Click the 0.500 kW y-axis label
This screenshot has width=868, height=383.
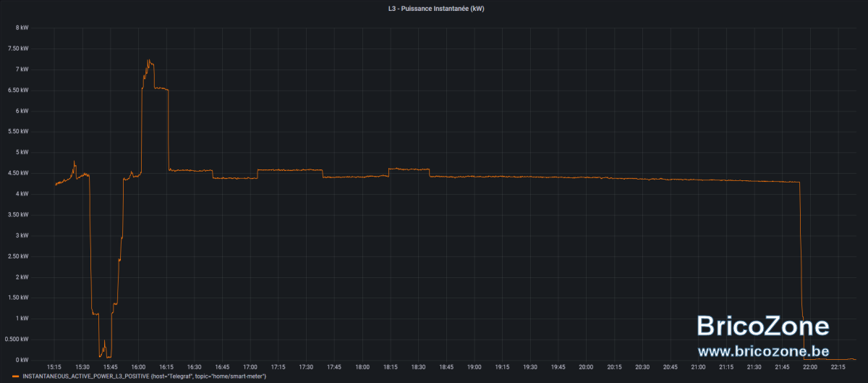pyautogui.click(x=17, y=339)
